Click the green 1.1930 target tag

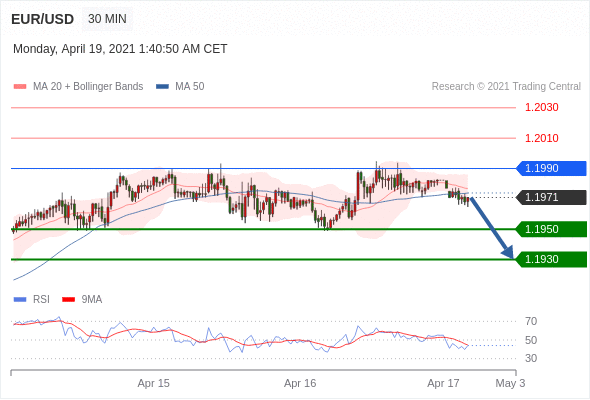[x=551, y=259]
